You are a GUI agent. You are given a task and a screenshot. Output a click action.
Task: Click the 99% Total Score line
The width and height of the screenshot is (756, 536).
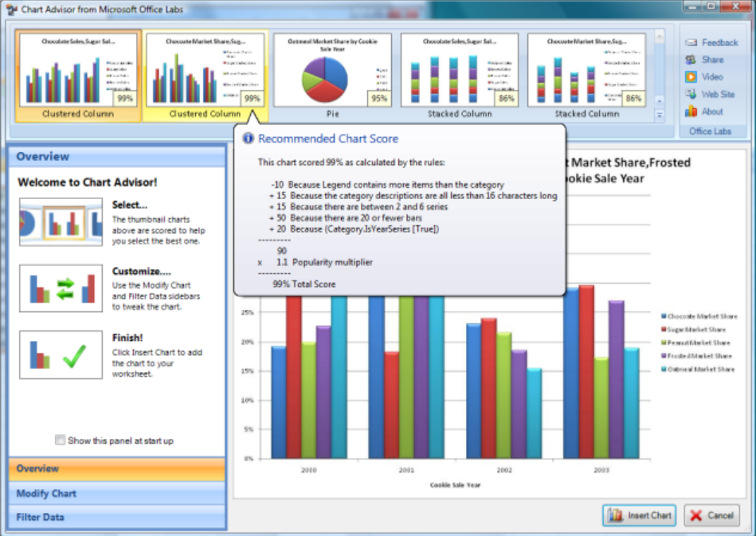click(304, 284)
